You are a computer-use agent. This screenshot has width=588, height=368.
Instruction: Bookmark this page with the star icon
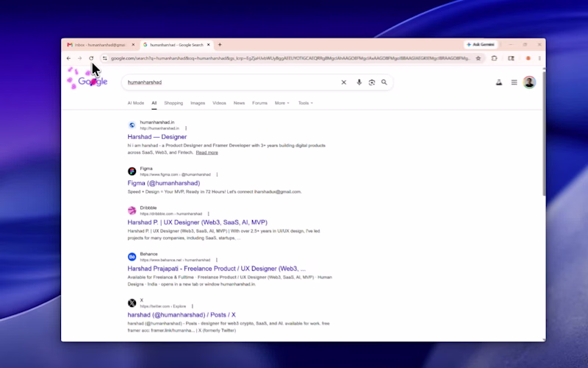coord(478,58)
